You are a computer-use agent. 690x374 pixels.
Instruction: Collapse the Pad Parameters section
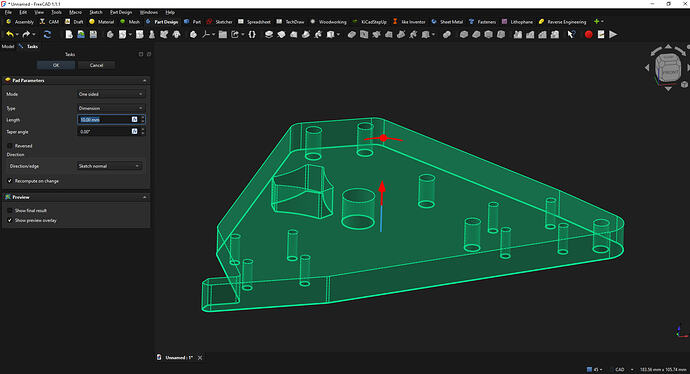tap(144, 81)
